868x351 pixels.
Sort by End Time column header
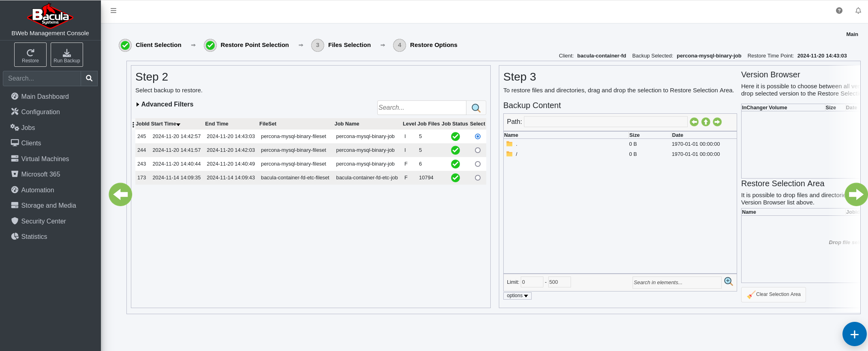point(217,124)
